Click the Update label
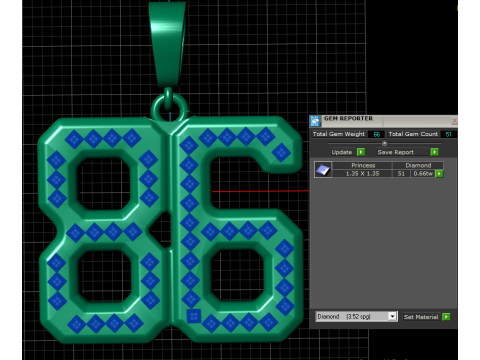The width and height of the screenshot is (480, 360). tap(342, 152)
